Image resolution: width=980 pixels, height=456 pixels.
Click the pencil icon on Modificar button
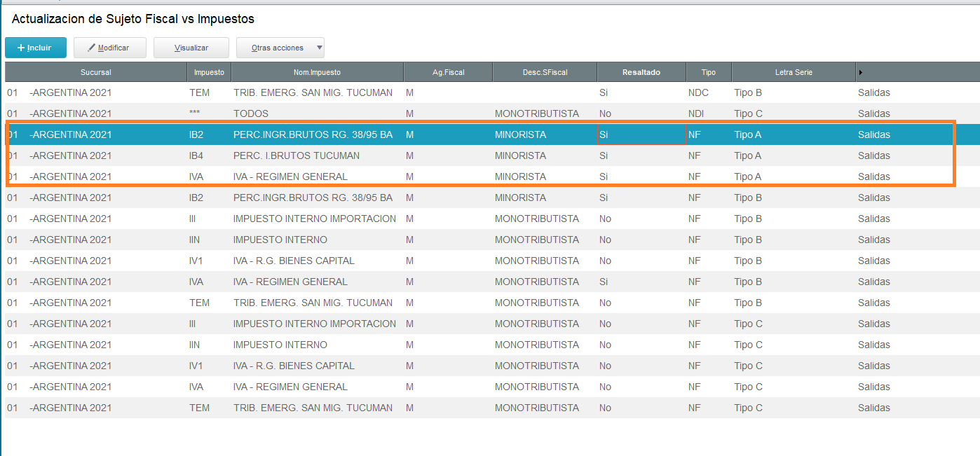click(91, 48)
